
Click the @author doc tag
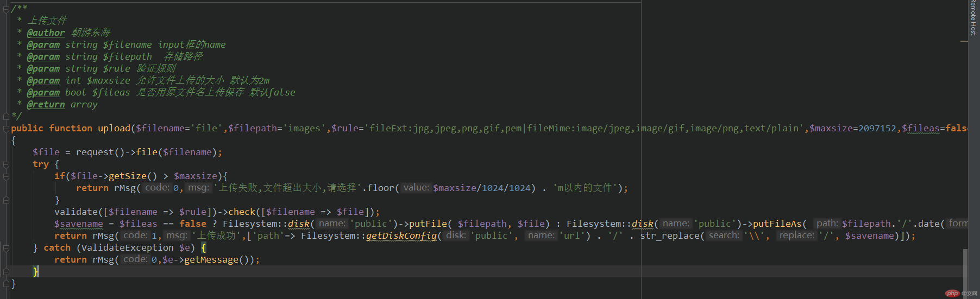point(46,33)
